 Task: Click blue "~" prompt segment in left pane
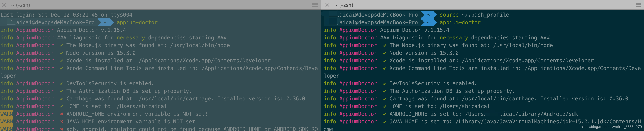point(105,22)
